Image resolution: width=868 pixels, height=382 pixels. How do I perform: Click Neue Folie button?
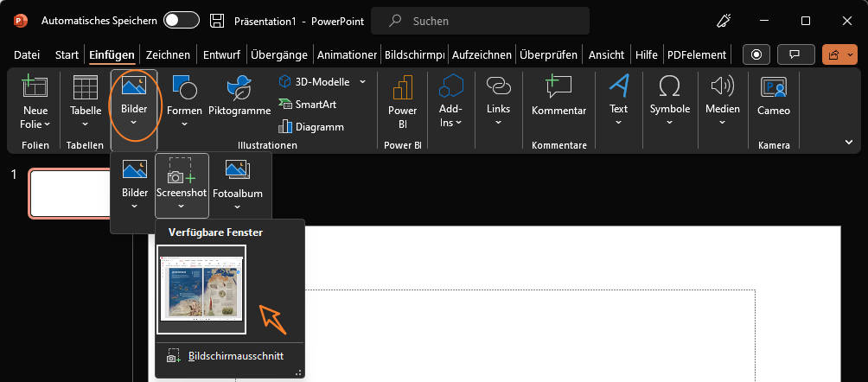(35, 96)
